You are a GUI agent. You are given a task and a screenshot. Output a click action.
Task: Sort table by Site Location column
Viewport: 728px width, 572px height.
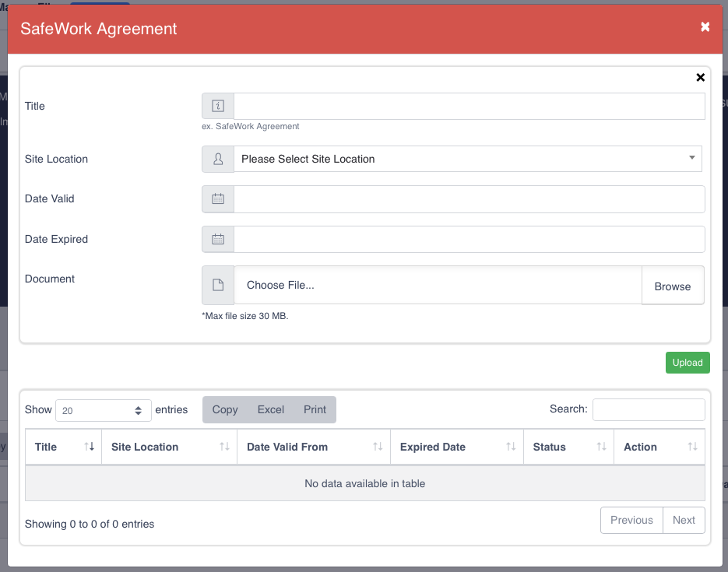pyautogui.click(x=169, y=447)
